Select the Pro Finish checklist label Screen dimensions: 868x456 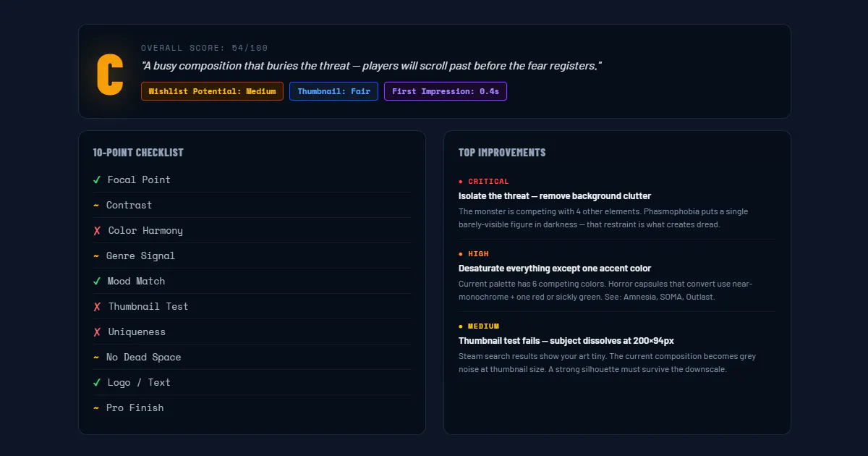135,408
